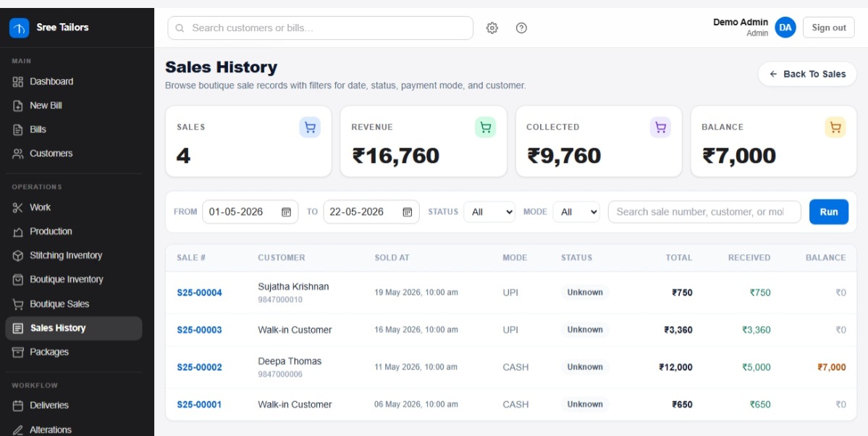Click the ₹12,000 total cell
This screenshot has height=436, width=868.
click(675, 366)
